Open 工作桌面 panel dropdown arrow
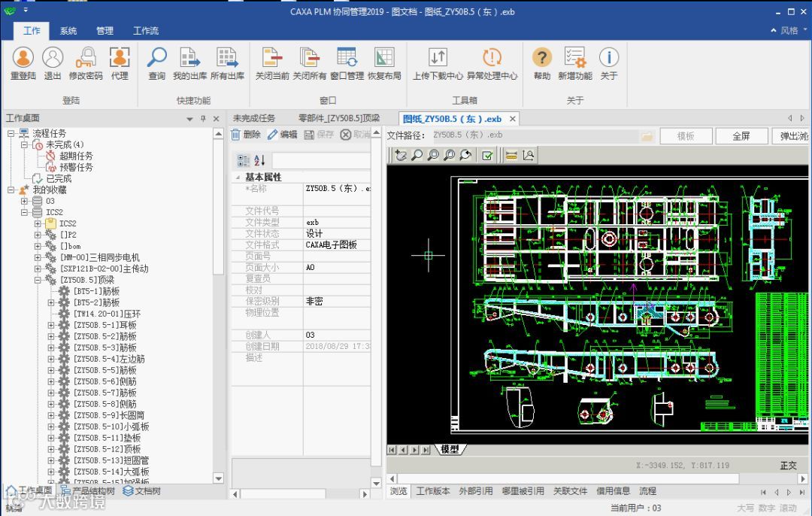 tap(189, 119)
